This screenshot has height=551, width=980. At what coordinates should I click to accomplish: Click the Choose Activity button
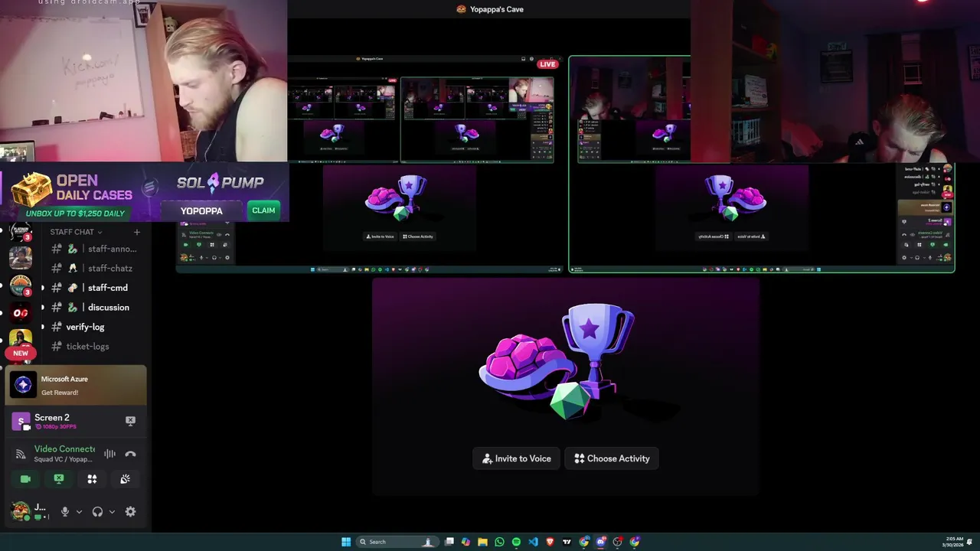[x=612, y=458]
